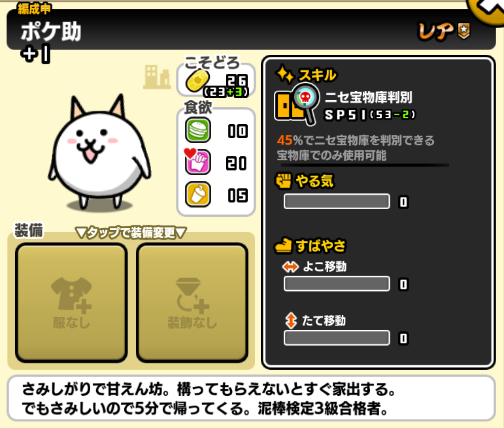Click the レア rank badge icon
This screenshot has height=428, width=504.
coord(464,31)
